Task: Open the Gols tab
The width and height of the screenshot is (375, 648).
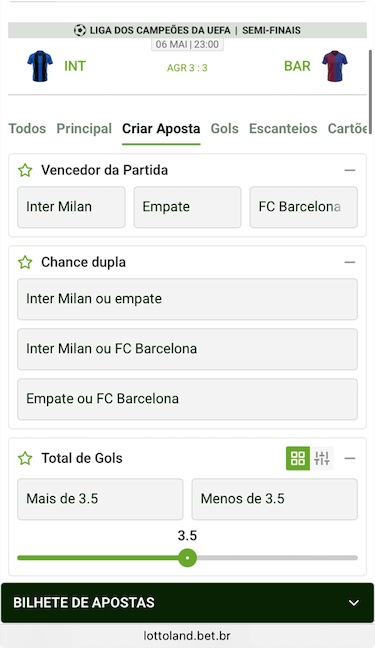Action: [x=225, y=129]
